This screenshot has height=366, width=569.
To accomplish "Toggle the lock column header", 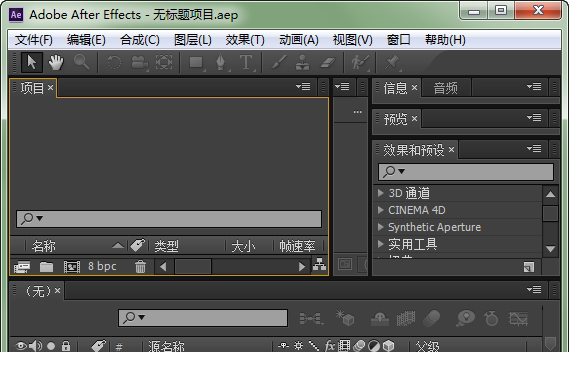I will pyautogui.click(x=66, y=346).
